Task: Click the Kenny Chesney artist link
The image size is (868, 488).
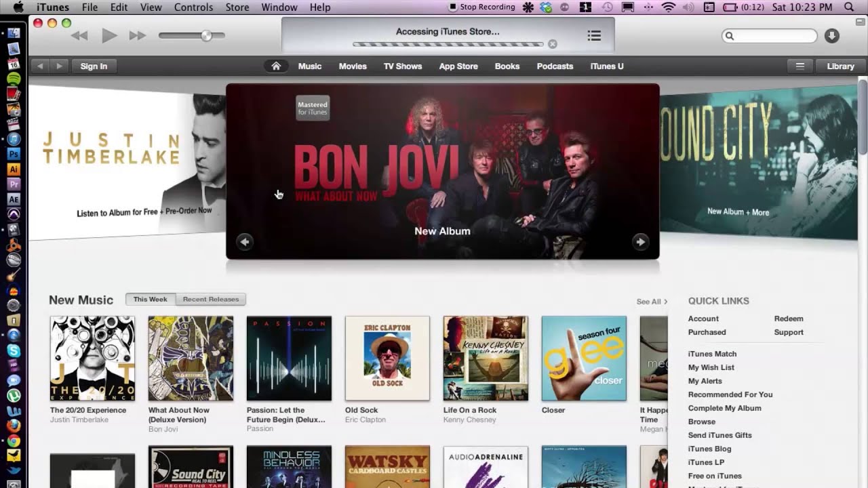Action: click(470, 420)
